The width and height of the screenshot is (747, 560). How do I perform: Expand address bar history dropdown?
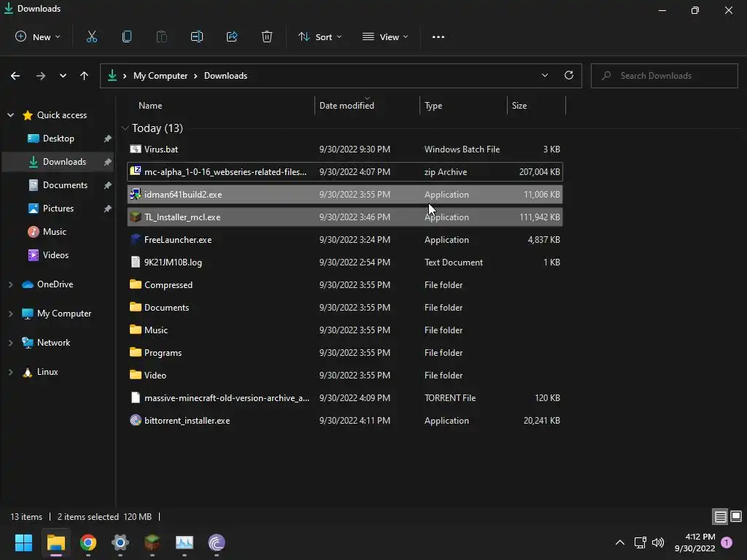click(x=544, y=75)
